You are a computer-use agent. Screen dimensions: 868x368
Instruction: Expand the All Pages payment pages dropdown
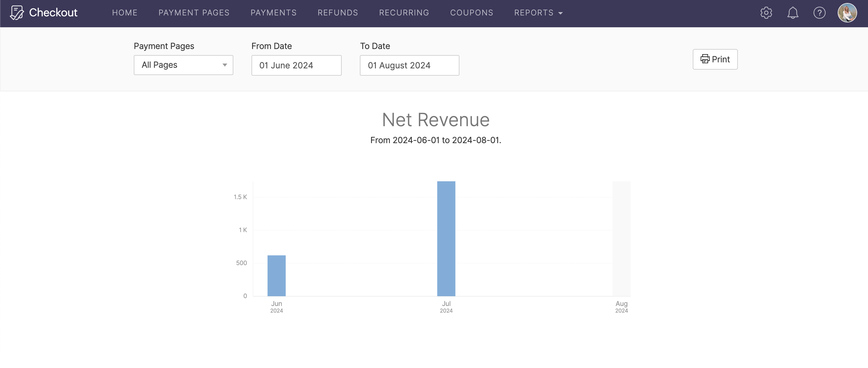[183, 65]
